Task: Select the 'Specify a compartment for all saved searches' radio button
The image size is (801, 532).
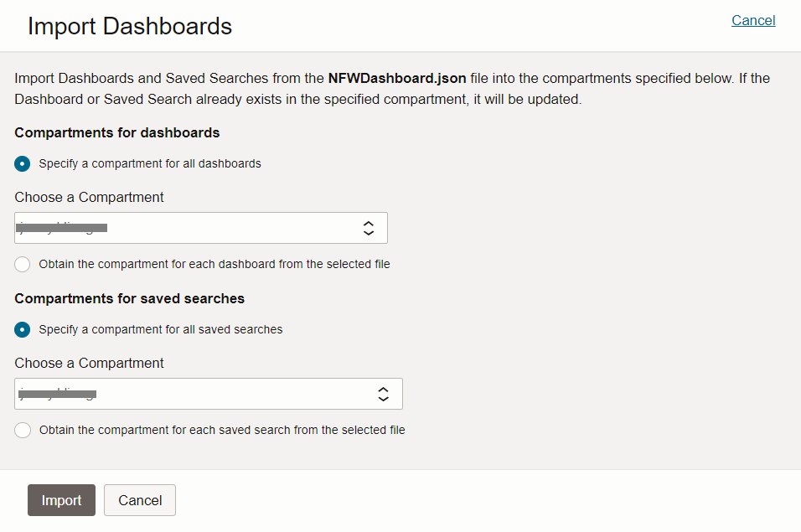Action: [23, 329]
